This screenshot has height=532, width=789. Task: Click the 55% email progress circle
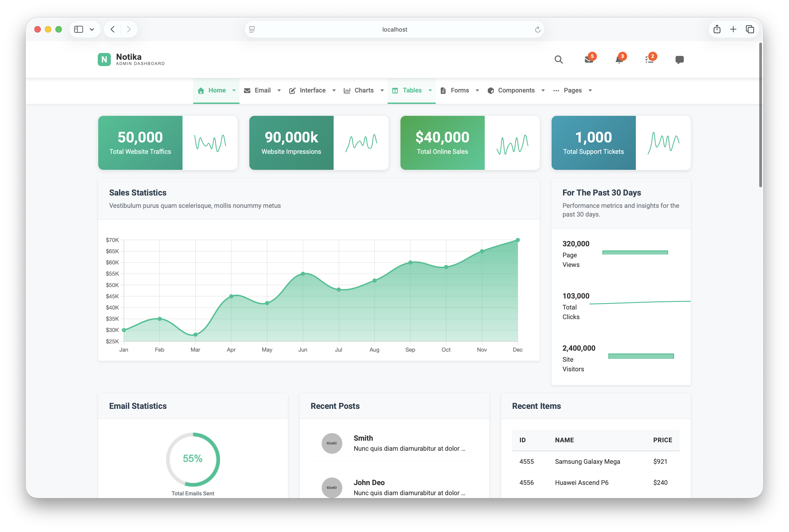(x=193, y=459)
